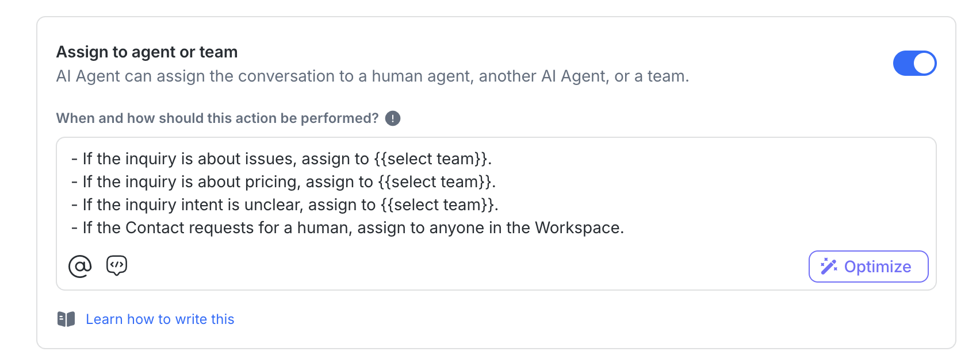Click the Assign to agent or team heading
The width and height of the screenshot is (980, 363).
[147, 52]
